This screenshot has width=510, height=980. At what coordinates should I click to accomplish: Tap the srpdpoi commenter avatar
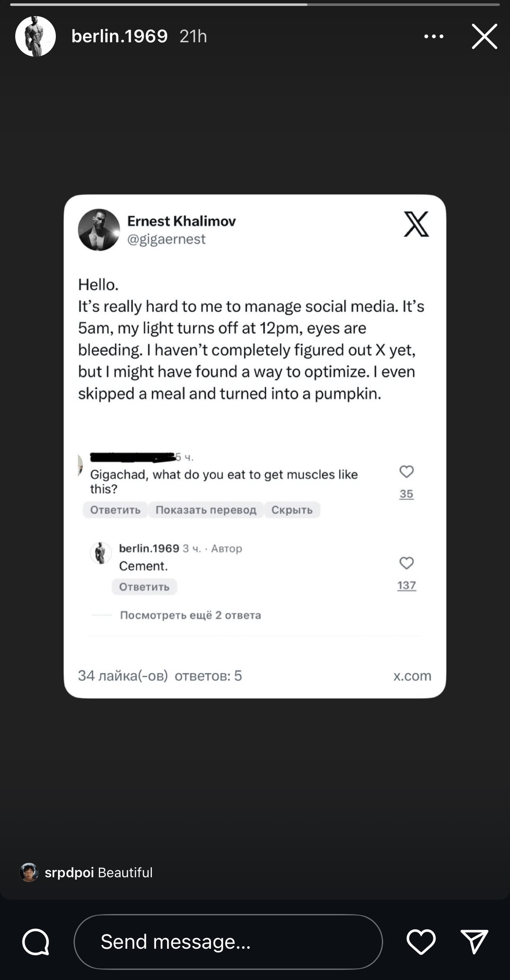[x=29, y=872]
